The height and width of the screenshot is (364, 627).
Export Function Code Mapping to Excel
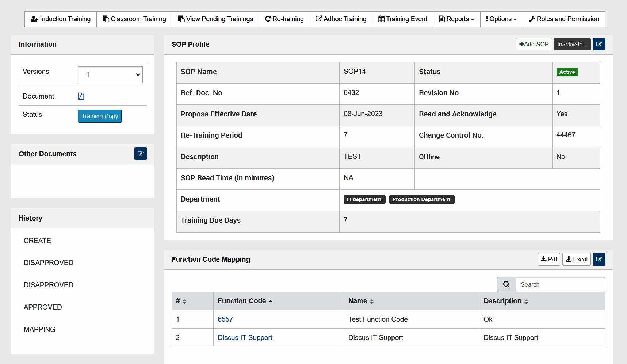tap(576, 259)
